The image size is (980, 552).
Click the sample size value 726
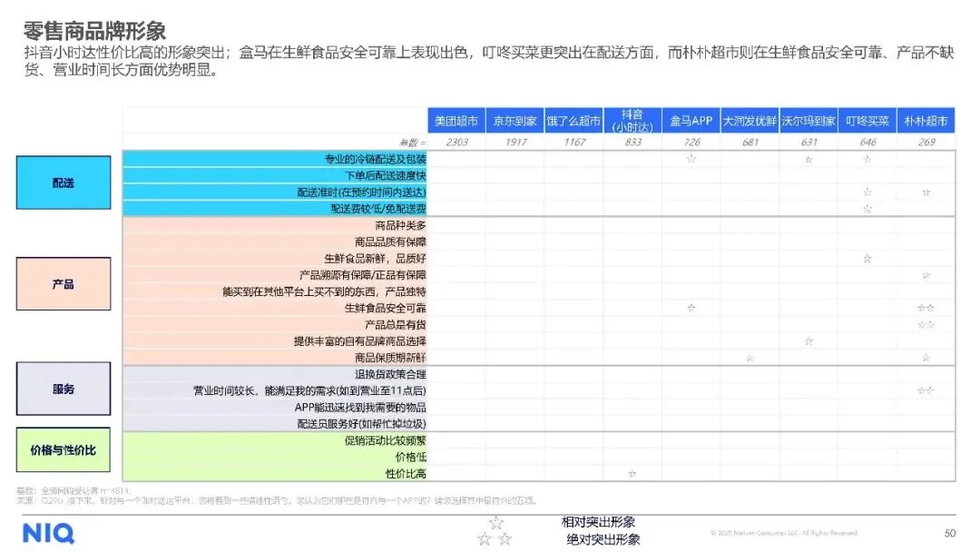(x=691, y=142)
